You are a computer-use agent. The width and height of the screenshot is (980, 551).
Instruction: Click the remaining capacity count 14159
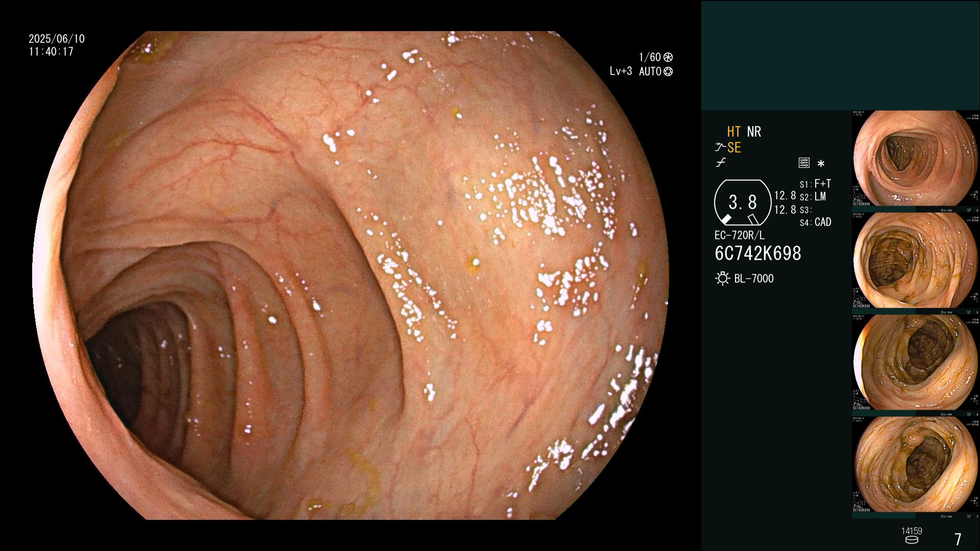click(x=912, y=531)
